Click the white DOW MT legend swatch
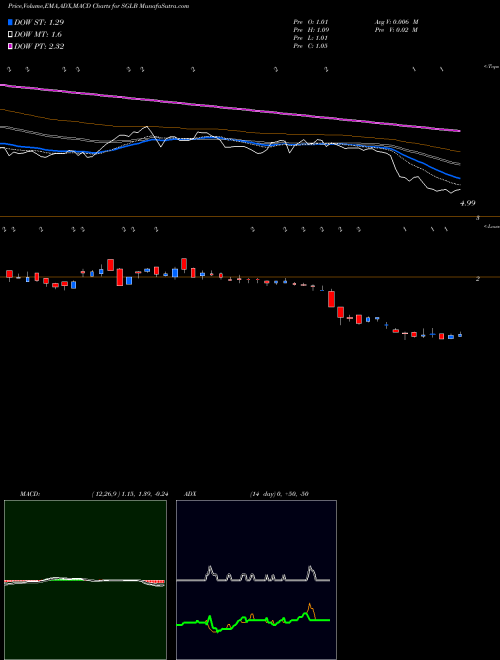 pos(10,35)
